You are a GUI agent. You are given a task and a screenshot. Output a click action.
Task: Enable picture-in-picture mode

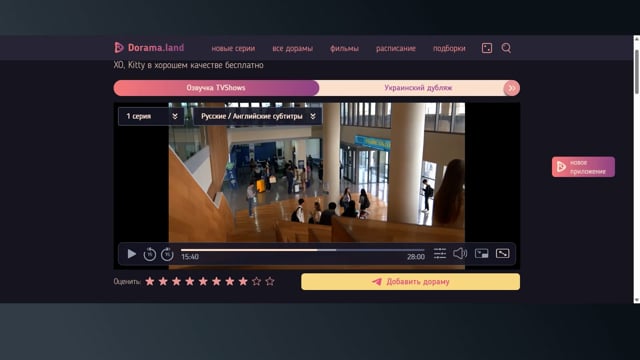482,253
